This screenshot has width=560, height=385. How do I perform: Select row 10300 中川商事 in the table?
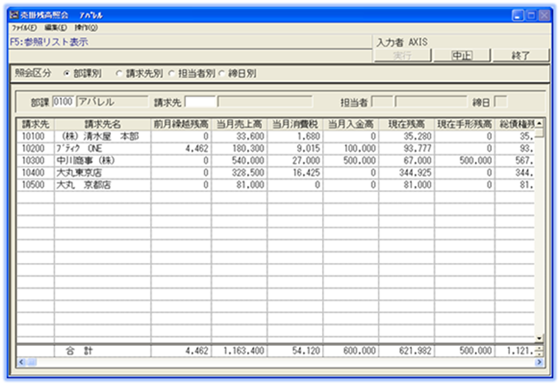[275, 160]
